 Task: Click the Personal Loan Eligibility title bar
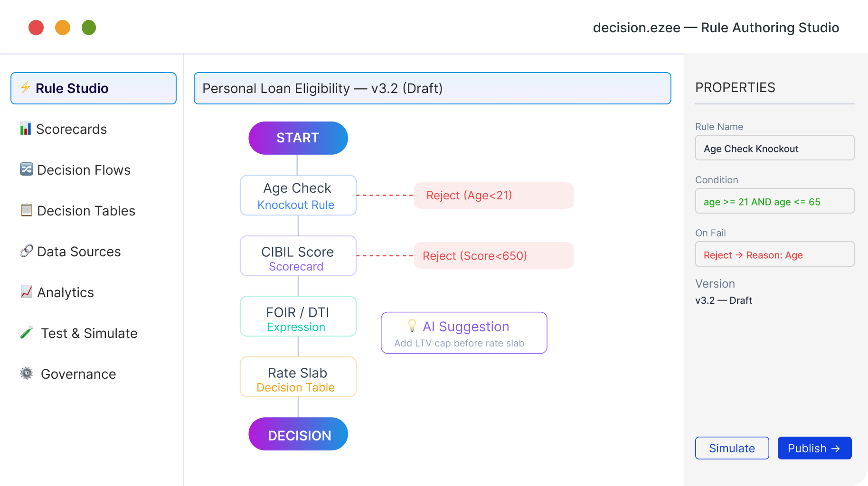[432, 88]
